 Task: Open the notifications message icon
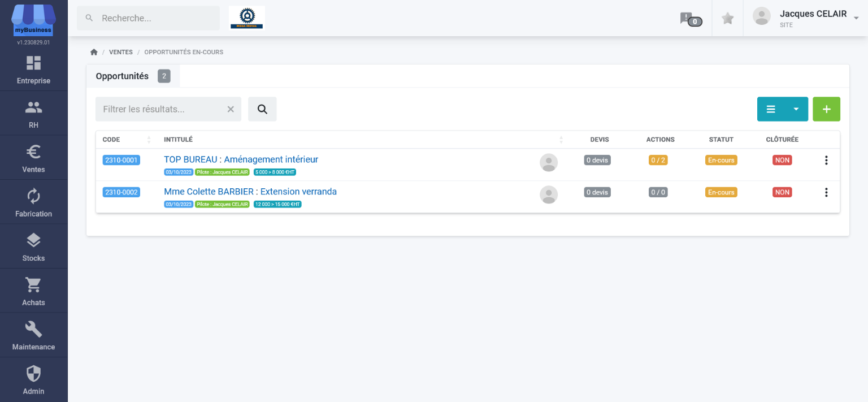[691, 19]
